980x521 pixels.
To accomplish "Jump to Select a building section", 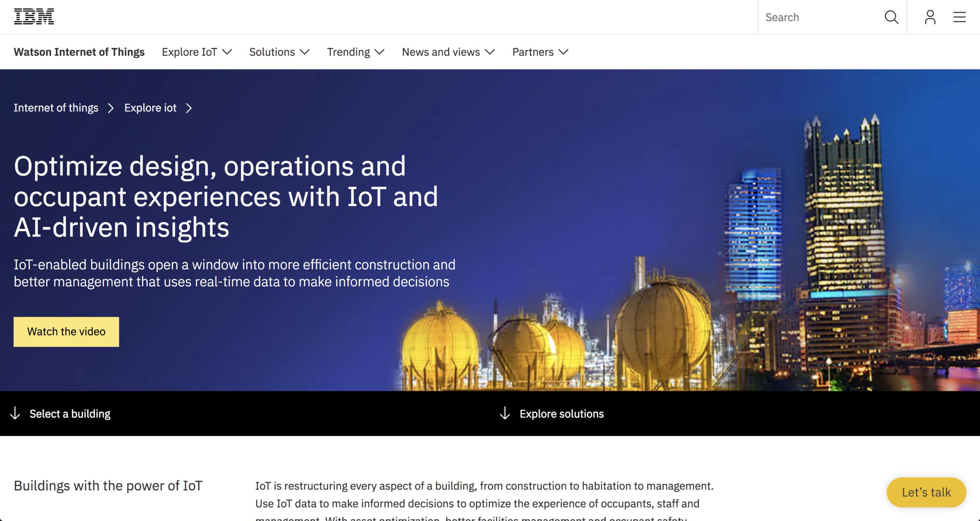I will click(70, 414).
